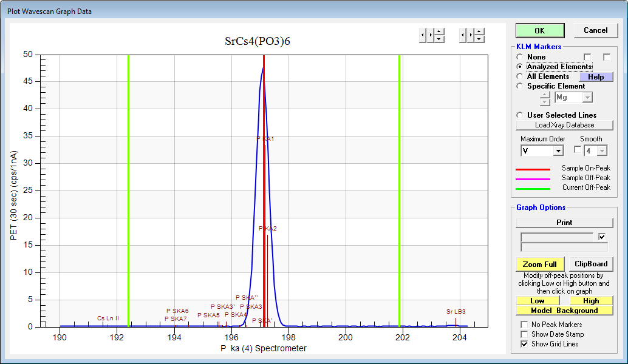Click down arrow in second graph spinner group
The width and height of the screenshot is (628, 364).
(479, 39)
